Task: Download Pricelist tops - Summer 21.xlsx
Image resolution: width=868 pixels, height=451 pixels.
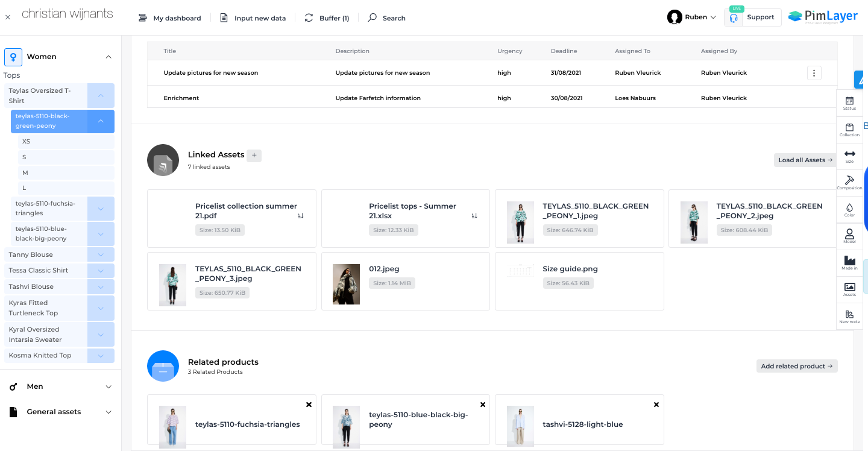Action: point(474,215)
